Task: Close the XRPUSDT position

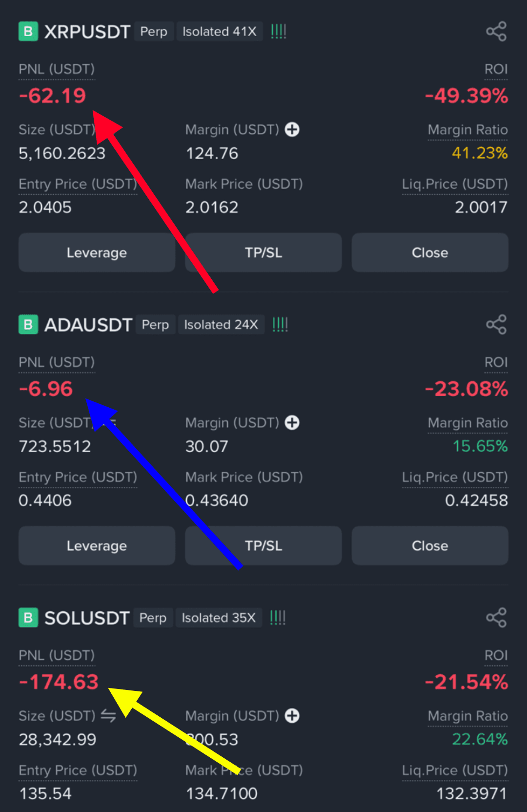Action: coord(430,252)
